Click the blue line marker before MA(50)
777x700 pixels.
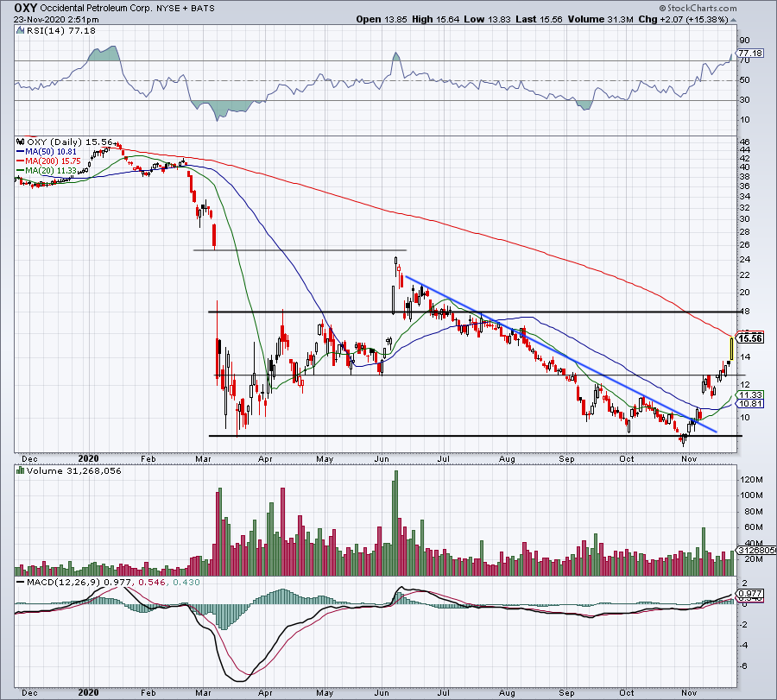[21, 152]
